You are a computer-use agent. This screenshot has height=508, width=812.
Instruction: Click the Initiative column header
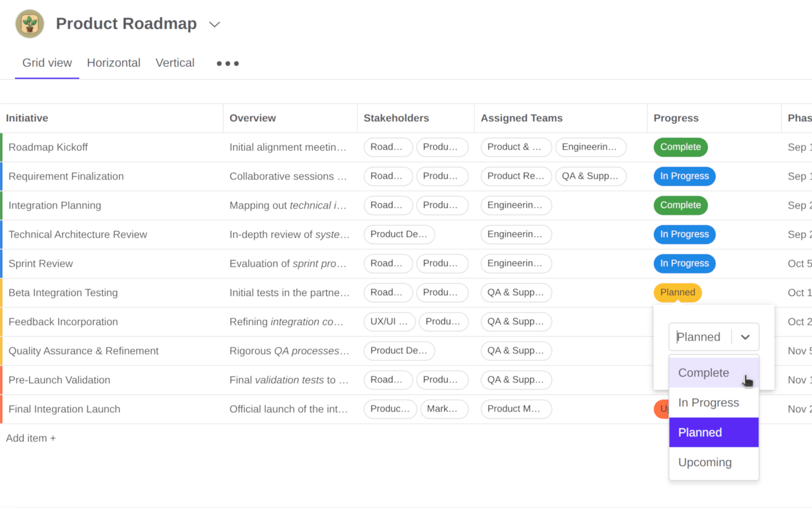tap(27, 118)
